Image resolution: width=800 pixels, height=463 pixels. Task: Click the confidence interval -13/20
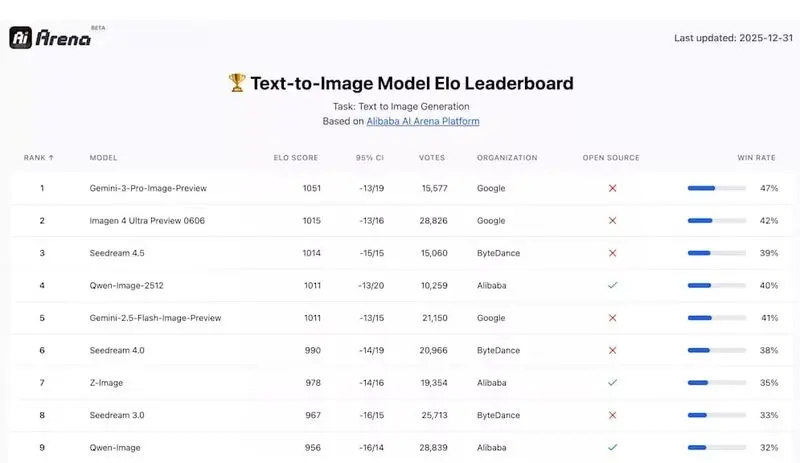click(x=371, y=285)
